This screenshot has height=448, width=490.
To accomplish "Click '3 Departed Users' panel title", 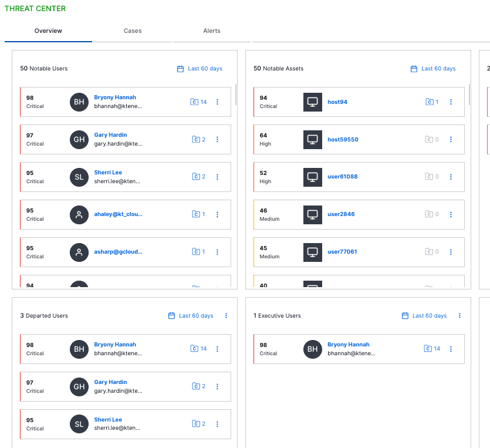I will pyautogui.click(x=44, y=316).
